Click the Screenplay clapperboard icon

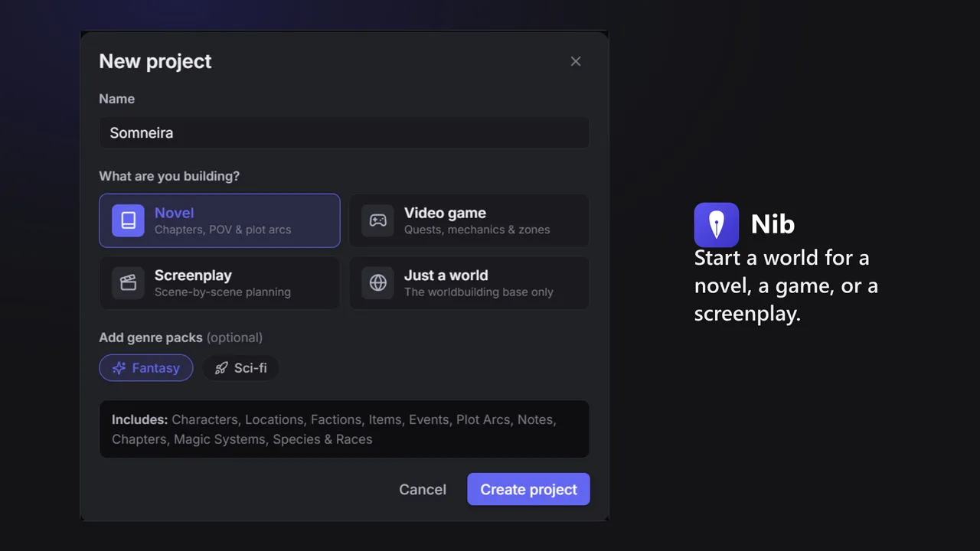(128, 283)
